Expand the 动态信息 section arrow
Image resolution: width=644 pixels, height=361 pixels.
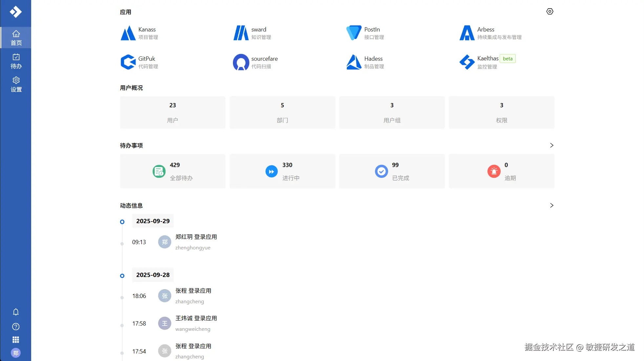[551, 205]
